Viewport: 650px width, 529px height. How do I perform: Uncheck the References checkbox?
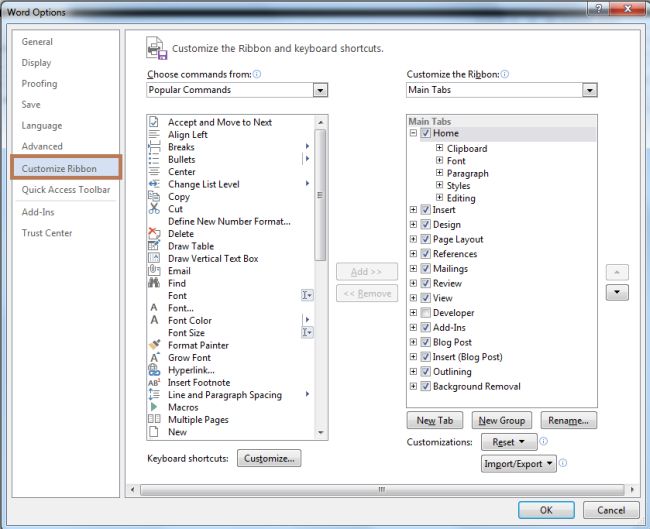point(425,254)
